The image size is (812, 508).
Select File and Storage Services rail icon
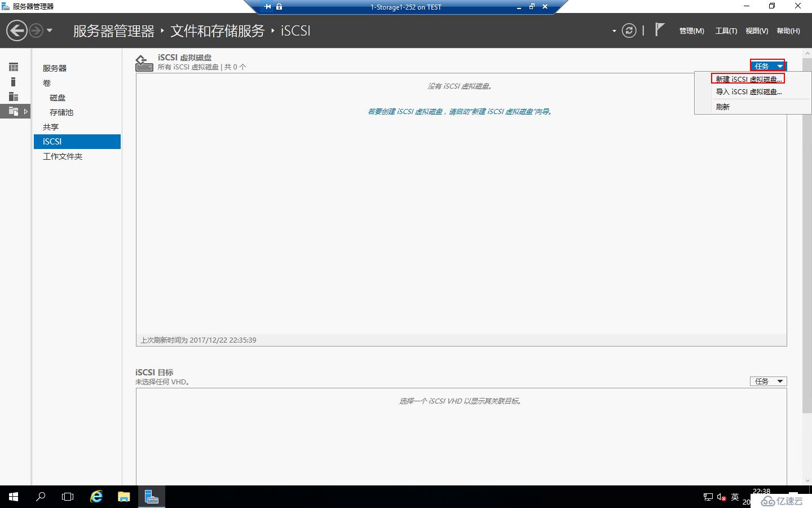tap(14, 111)
